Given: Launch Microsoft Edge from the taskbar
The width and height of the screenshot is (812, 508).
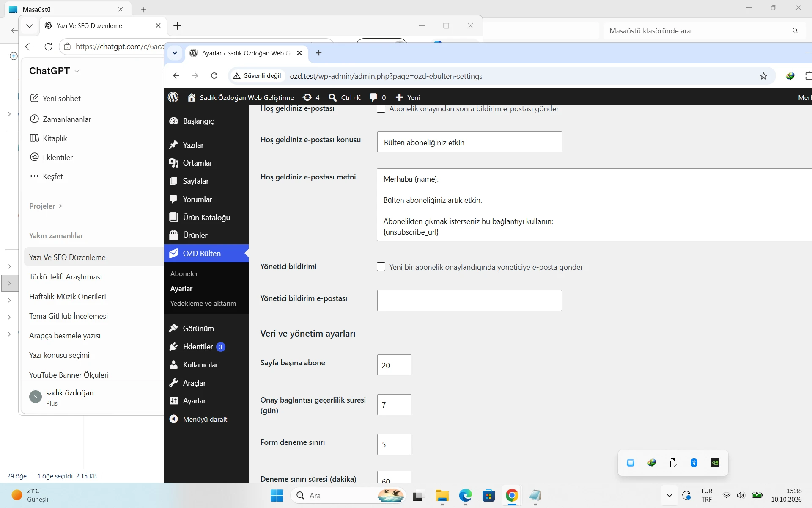Looking at the screenshot, I should pyautogui.click(x=465, y=495).
